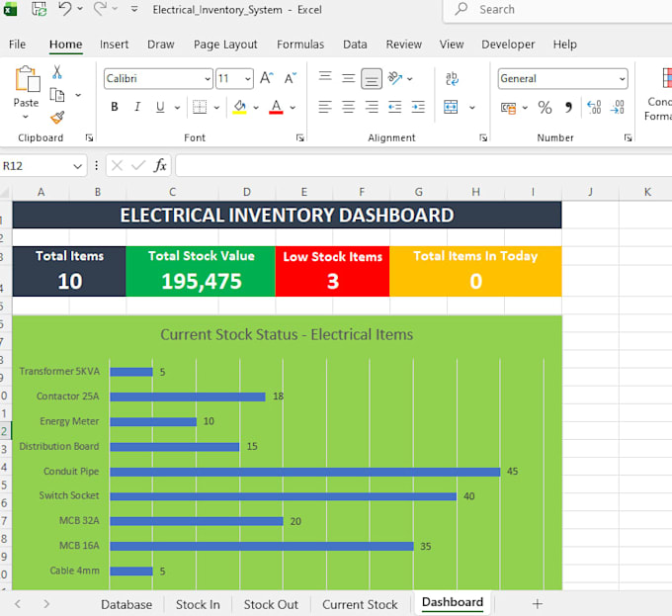Open Number format dialog launcher
This screenshot has height=616, width=672.
click(628, 137)
